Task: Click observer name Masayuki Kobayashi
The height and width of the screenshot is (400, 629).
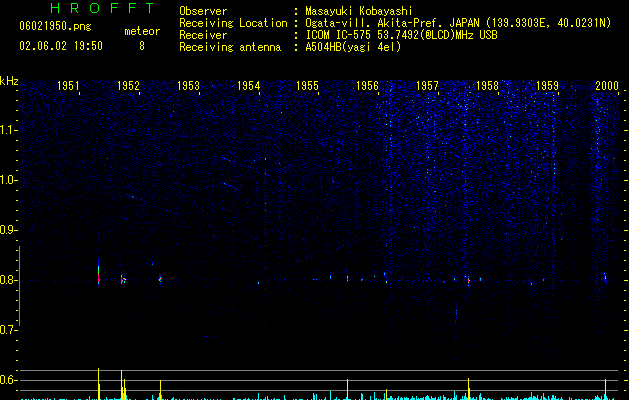Action: click(359, 11)
